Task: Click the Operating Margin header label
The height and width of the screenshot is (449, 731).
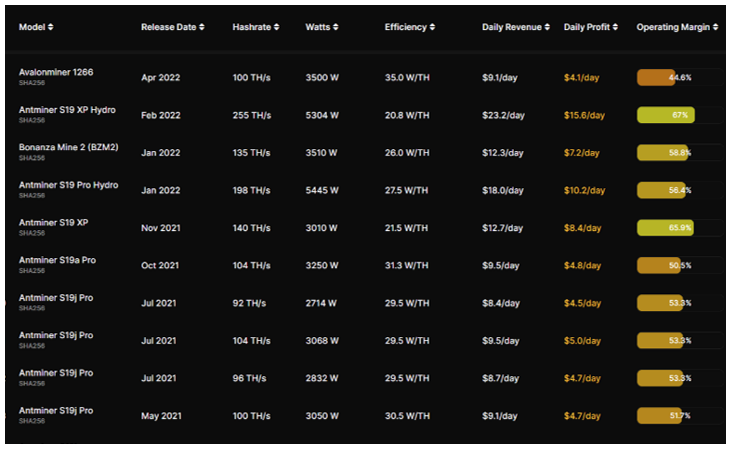Action: tap(673, 27)
